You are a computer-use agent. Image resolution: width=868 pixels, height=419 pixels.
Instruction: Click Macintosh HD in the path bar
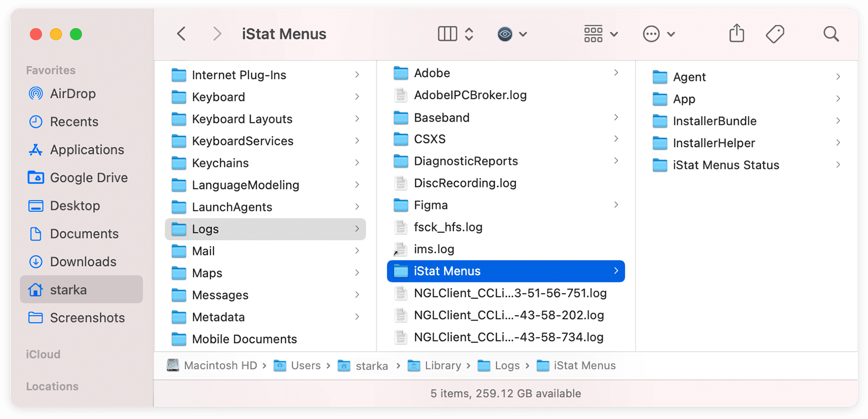click(212, 365)
